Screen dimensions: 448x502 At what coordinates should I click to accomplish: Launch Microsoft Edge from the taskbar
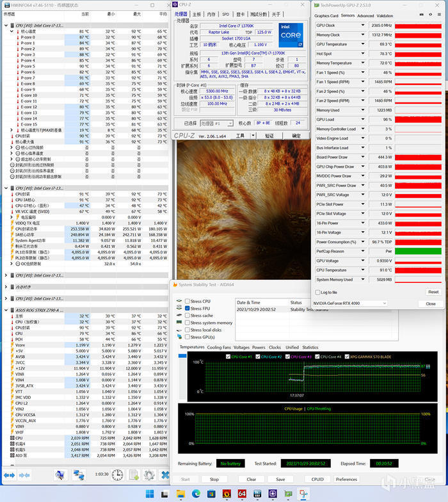coord(196,494)
